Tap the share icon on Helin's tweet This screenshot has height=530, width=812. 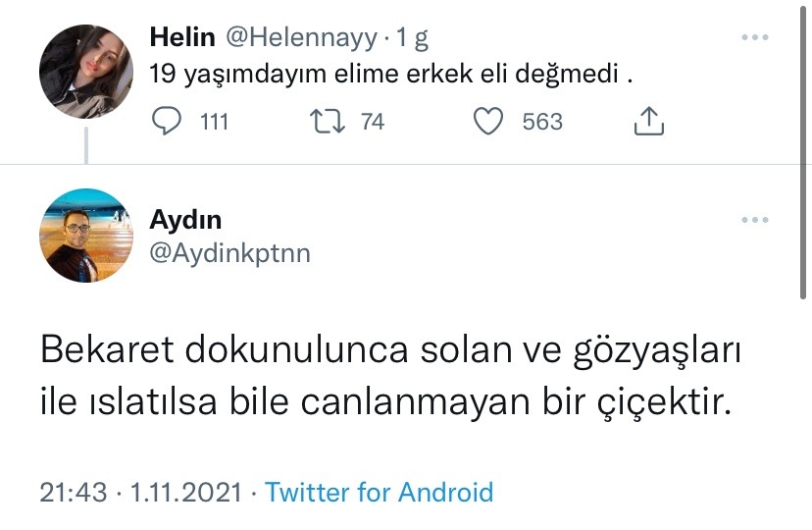649,122
